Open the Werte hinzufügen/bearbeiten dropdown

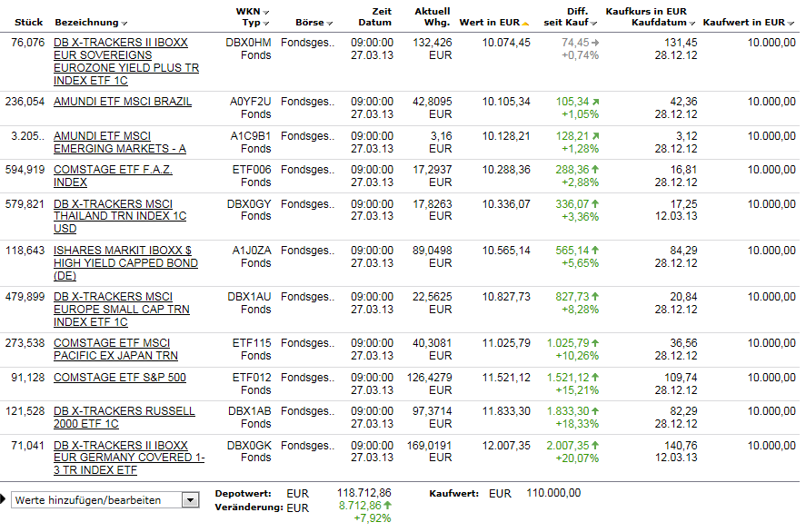coord(190,499)
